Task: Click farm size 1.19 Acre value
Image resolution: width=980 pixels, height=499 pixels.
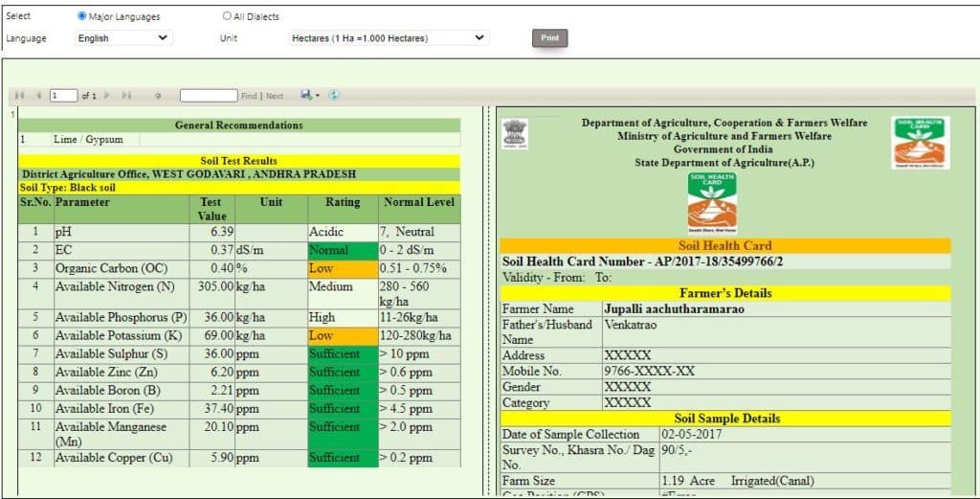Action: (688, 481)
